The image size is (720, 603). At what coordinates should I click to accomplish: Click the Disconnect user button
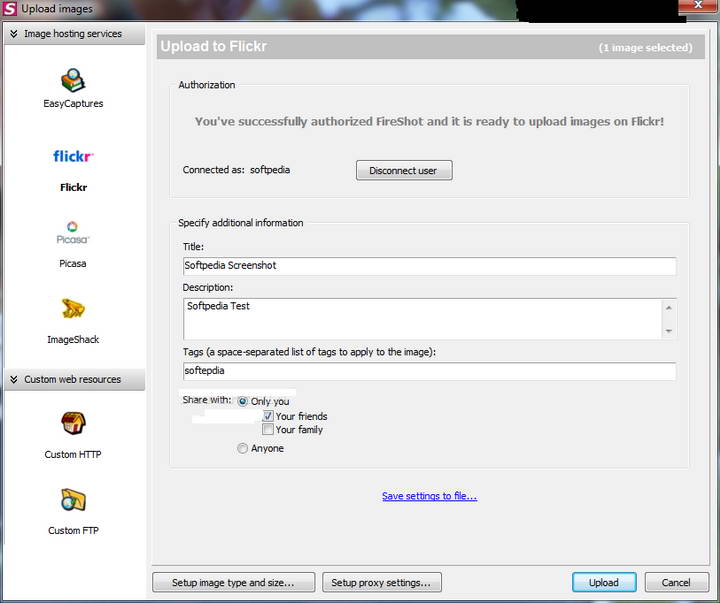click(404, 170)
